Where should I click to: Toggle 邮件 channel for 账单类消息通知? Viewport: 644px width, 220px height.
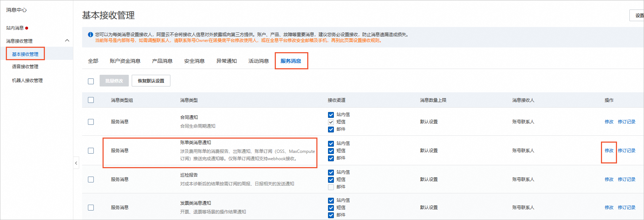[331, 158]
